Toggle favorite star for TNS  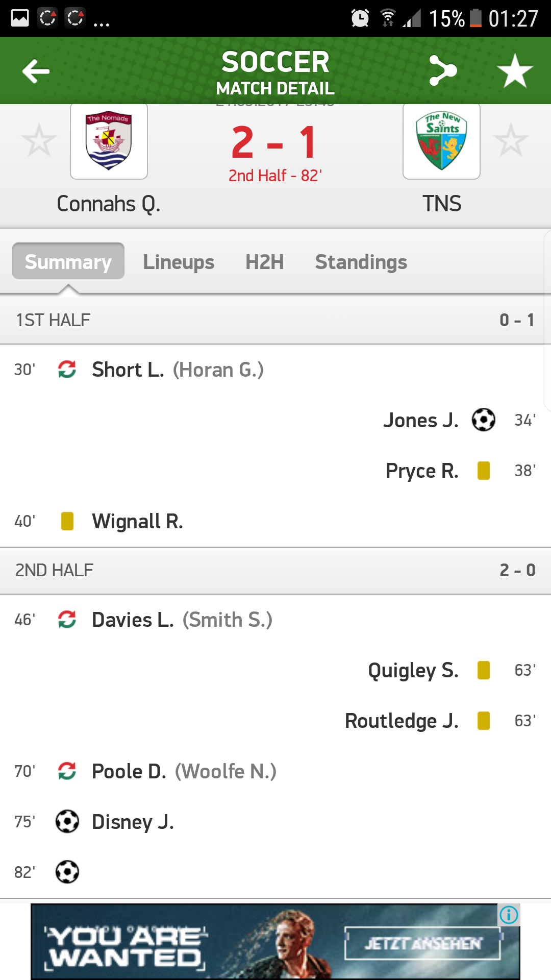511,140
